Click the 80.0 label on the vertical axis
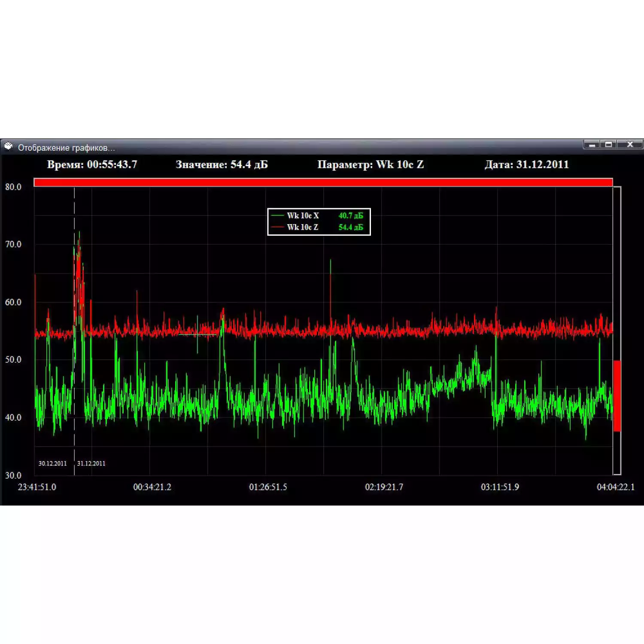Image resolution: width=644 pixels, height=644 pixels. (x=13, y=187)
